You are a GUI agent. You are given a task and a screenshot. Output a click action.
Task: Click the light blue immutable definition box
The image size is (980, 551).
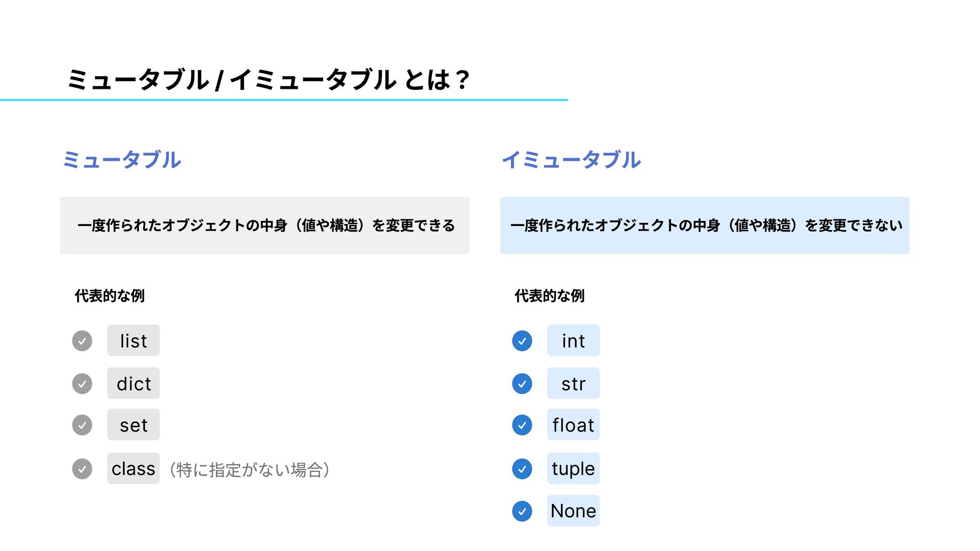coord(705,226)
